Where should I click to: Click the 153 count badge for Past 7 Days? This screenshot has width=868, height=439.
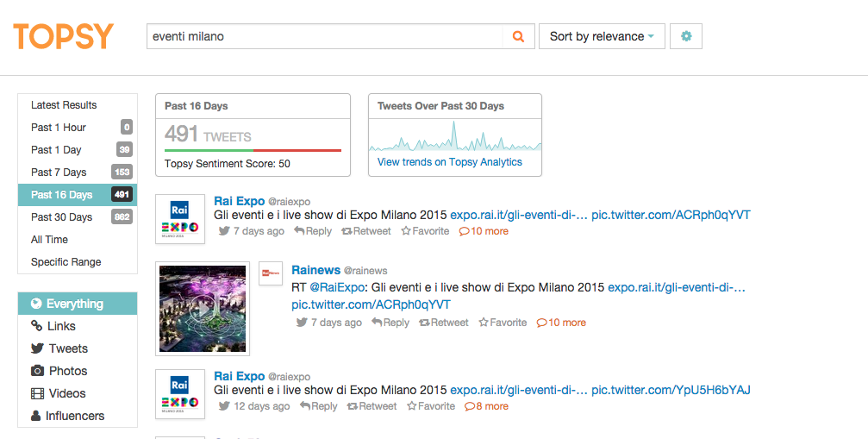[x=122, y=172]
